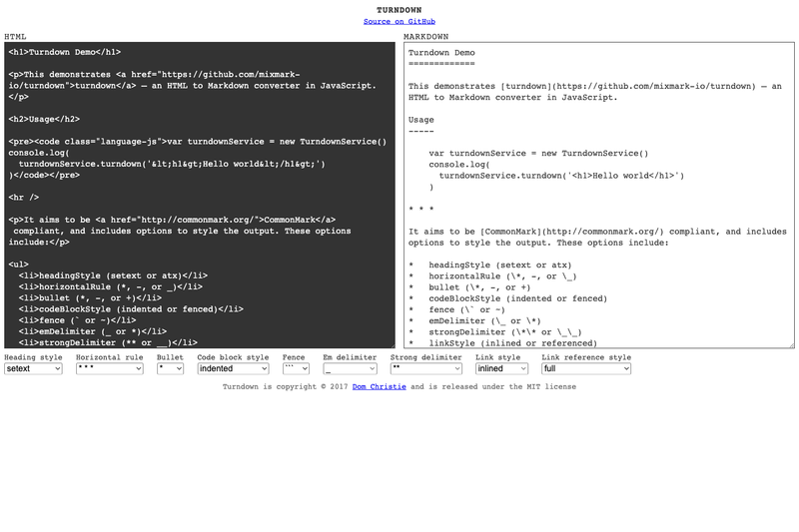Viewport: 799px width, 532px height.
Task: Click the Link reference style label
Action: 586,357
